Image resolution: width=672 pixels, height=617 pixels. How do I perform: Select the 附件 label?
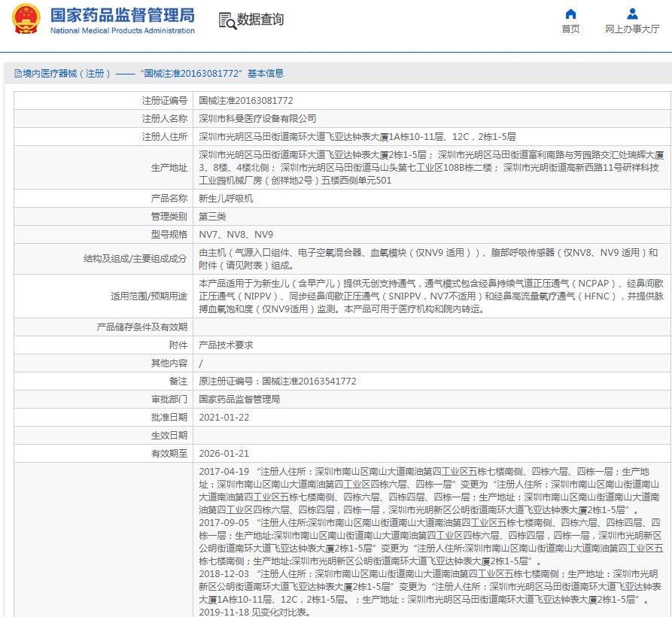click(x=178, y=345)
